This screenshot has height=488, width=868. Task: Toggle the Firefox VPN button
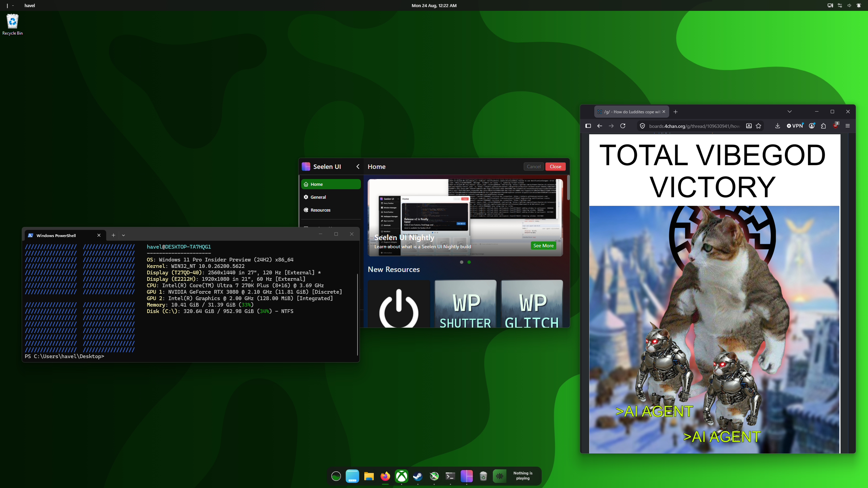point(795,126)
